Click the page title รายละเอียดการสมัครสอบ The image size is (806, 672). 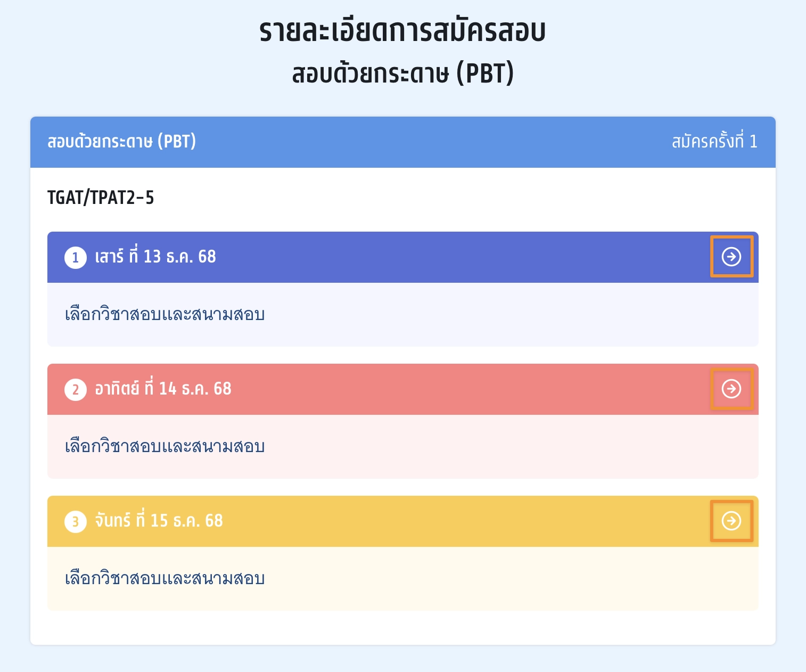(402, 32)
